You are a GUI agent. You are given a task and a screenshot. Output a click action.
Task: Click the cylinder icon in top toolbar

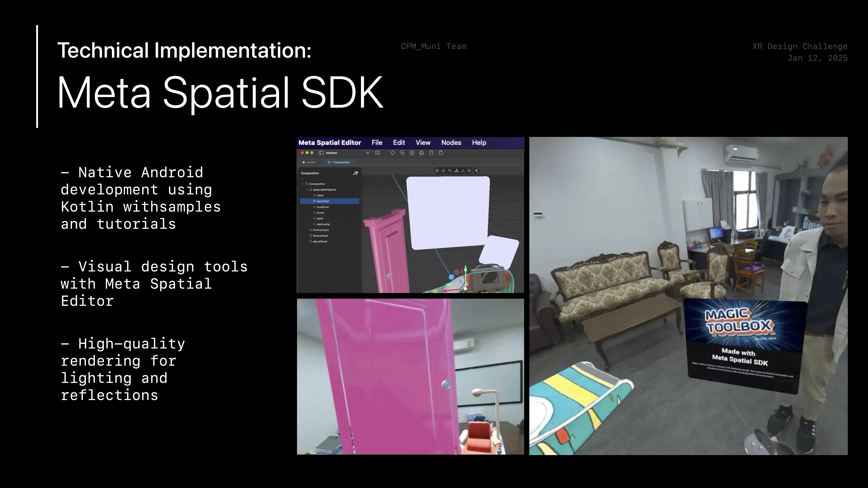[x=431, y=153]
